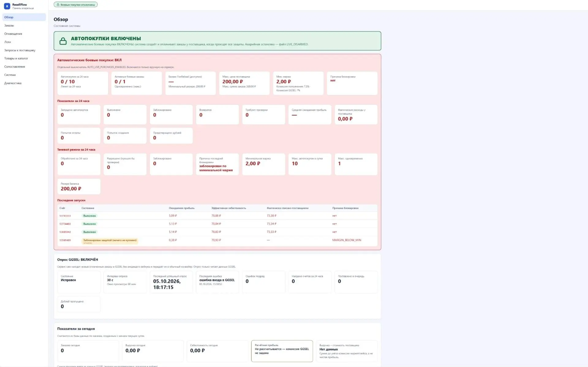
Task: Click the Фактически списано поставщиком column header
Action: 288,208
